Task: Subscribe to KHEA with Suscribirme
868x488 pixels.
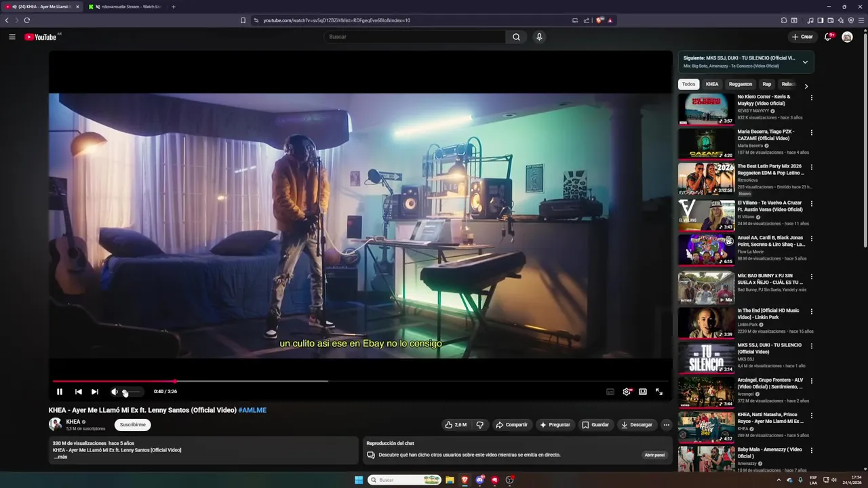Action: pyautogui.click(x=132, y=425)
